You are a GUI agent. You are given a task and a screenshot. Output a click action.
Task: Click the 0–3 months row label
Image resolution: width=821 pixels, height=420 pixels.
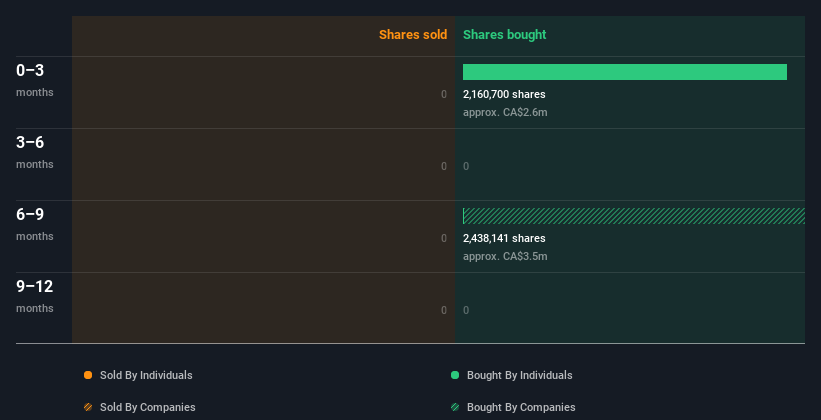(x=35, y=80)
